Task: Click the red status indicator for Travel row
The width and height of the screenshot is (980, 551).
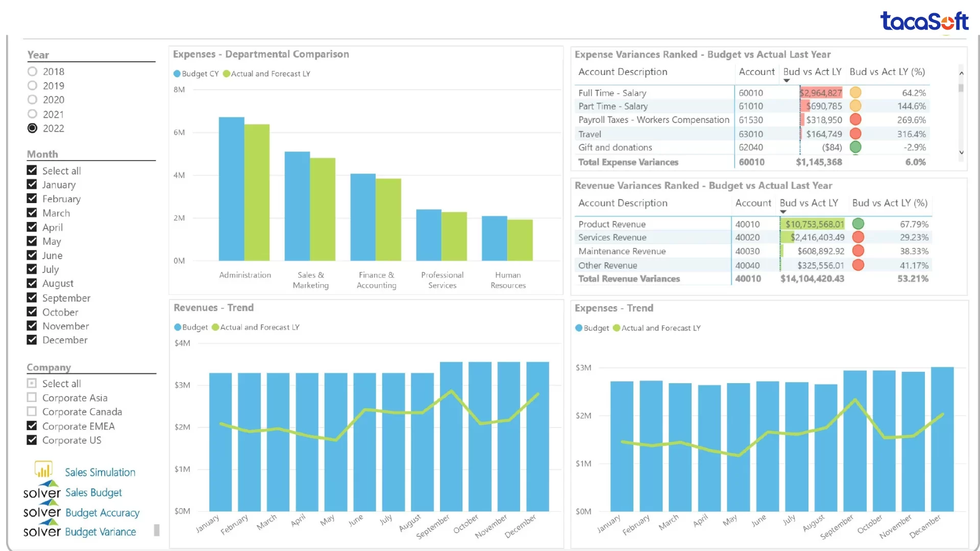Action: tap(855, 134)
